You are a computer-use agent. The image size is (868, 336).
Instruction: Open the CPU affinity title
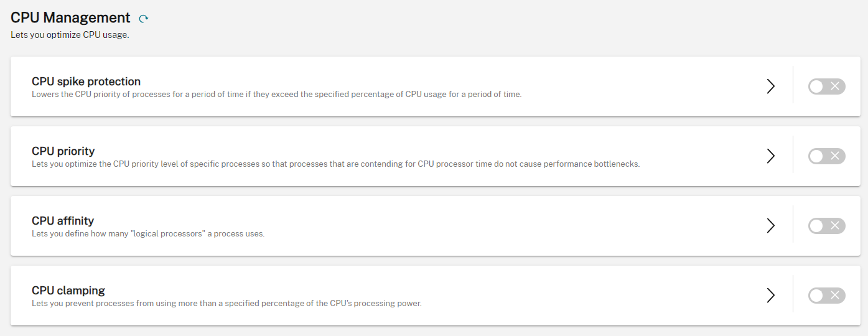[63, 221]
